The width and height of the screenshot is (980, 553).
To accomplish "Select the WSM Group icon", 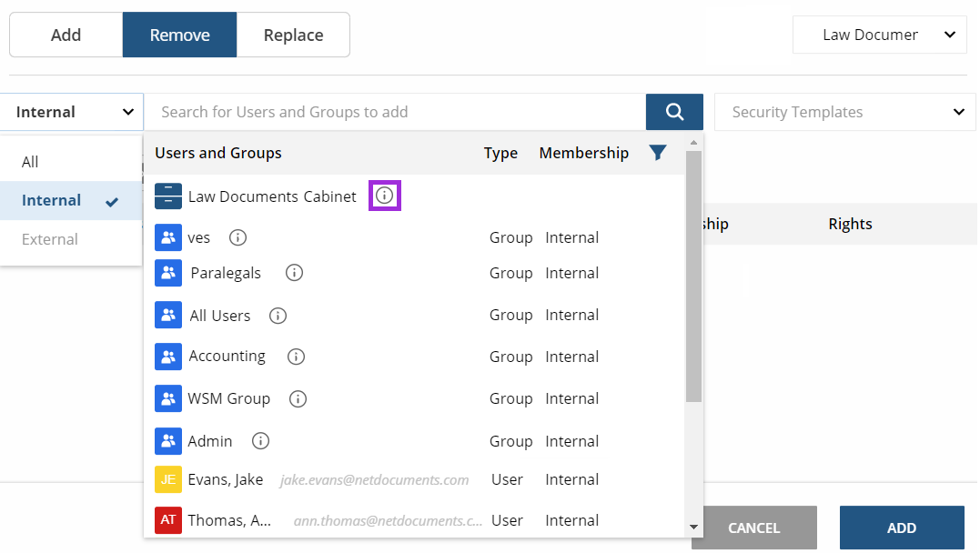I will pos(168,398).
